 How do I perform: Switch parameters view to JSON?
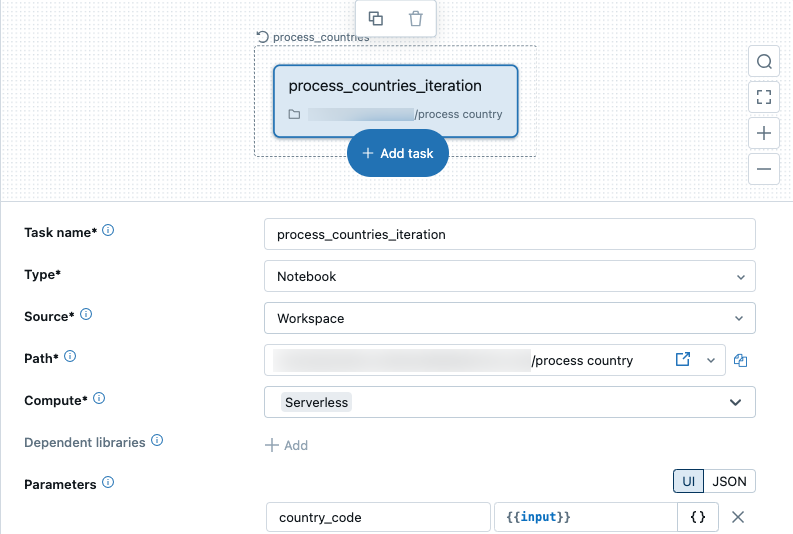click(729, 481)
